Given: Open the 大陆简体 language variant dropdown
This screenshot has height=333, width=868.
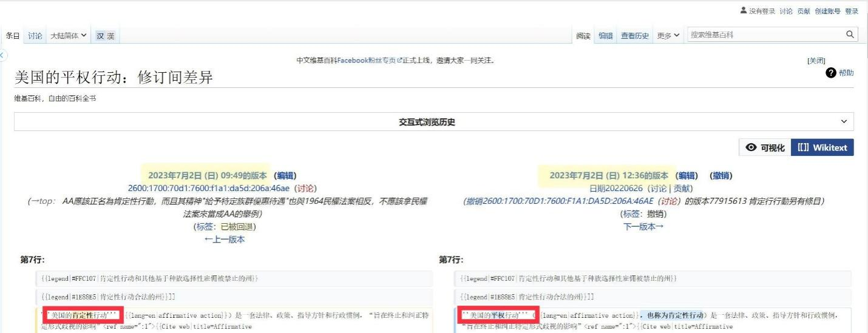Looking at the screenshot, I should (68, 36).
